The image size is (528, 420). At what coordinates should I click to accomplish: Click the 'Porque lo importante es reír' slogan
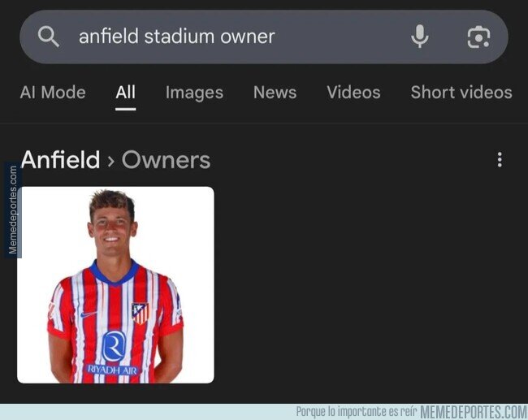coord(357,412)
